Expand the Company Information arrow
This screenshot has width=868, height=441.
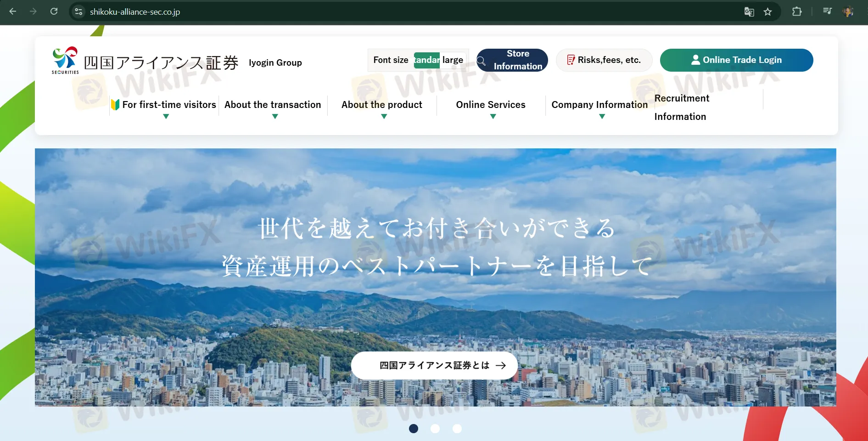(602, 117)
